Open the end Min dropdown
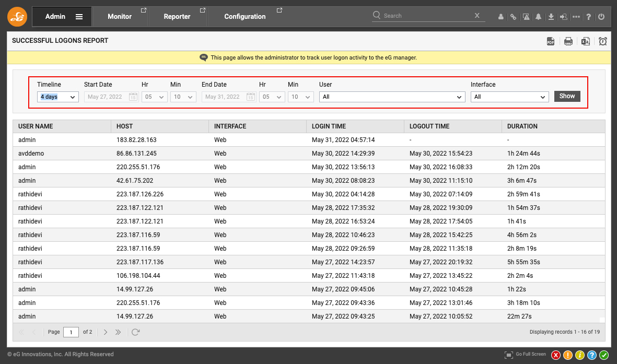 300,97
